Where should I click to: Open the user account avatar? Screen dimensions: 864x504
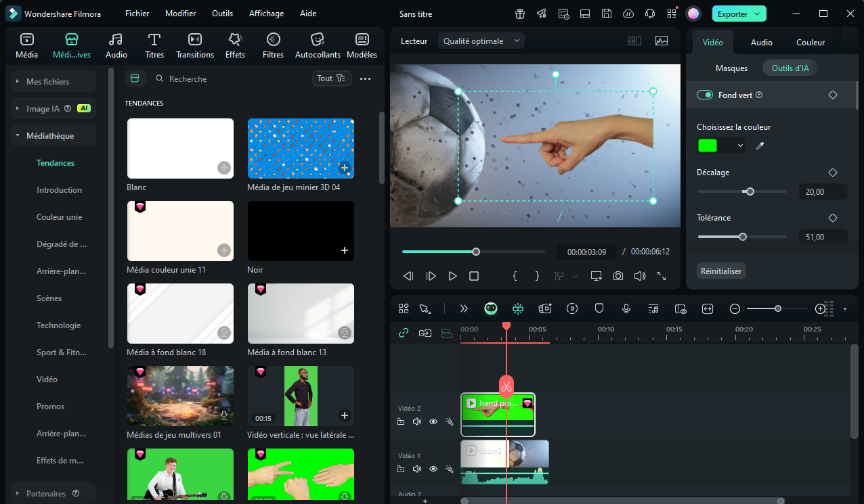point(693,14)
